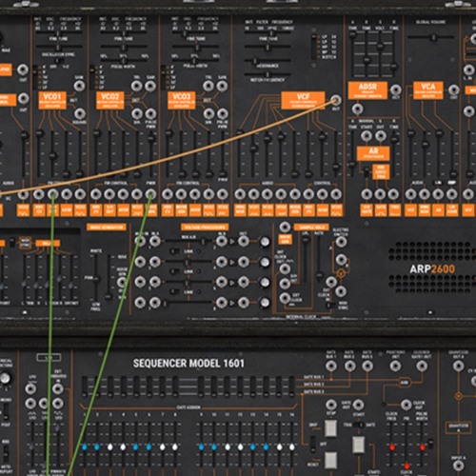Click the first voltage processor knob
Viewport: 476px width, 476px height.
265,242
